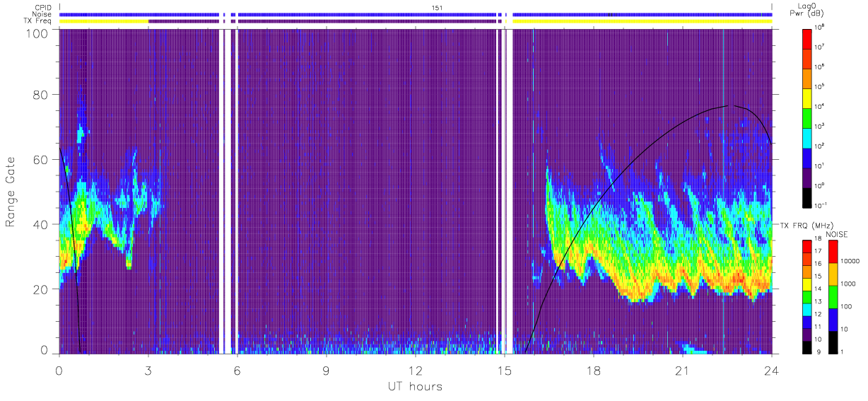This screenshot has height=401, width=868.
Task: Click the 'CPID' row label
Action: pos(42,8)
